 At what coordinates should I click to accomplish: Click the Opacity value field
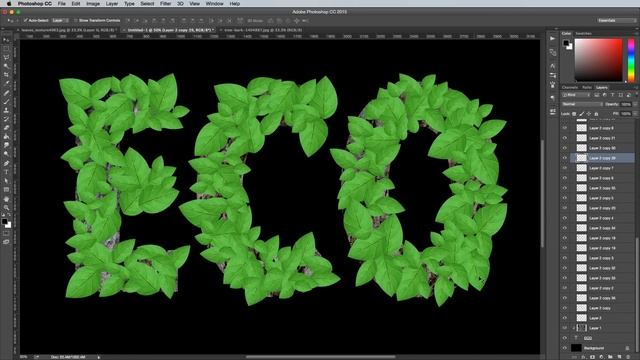coord(626,104)
